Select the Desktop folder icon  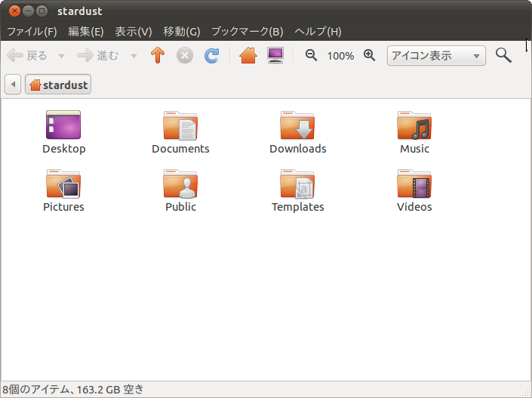coord(63,125)
